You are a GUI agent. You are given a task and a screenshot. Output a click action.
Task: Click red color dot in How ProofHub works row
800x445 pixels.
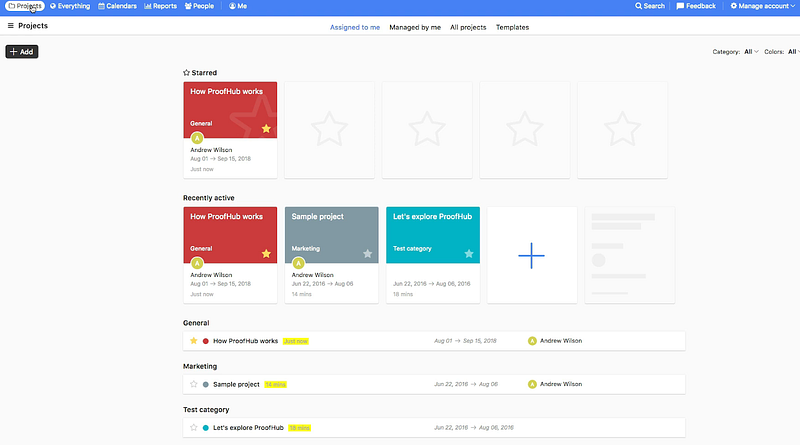pos(206,341)
